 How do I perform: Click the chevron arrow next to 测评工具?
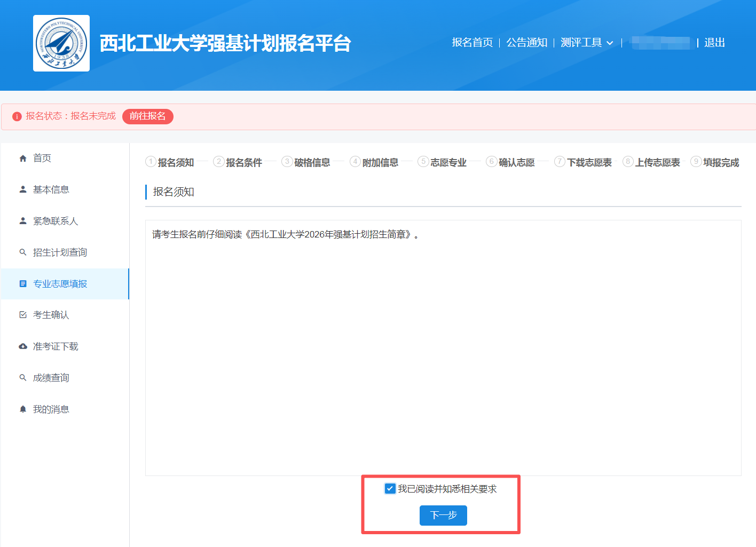(610, 43)
